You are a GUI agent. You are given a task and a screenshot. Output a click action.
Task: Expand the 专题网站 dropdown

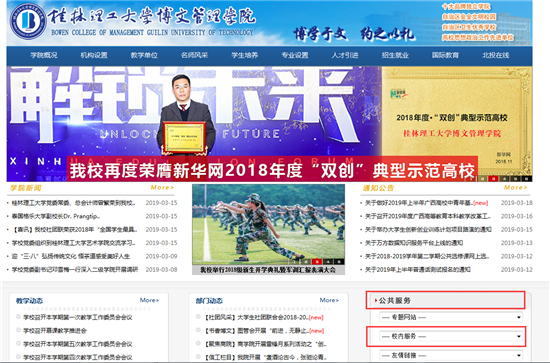(451, 317)
